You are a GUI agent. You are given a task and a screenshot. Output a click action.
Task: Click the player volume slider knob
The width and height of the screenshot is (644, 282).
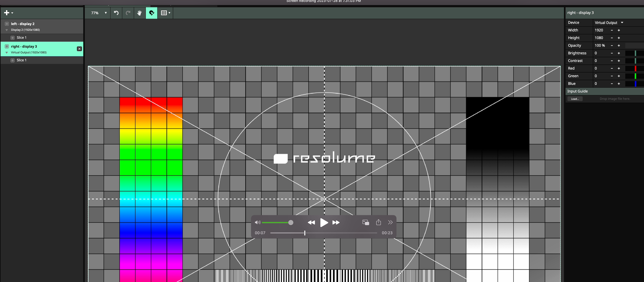click(290, 222)
